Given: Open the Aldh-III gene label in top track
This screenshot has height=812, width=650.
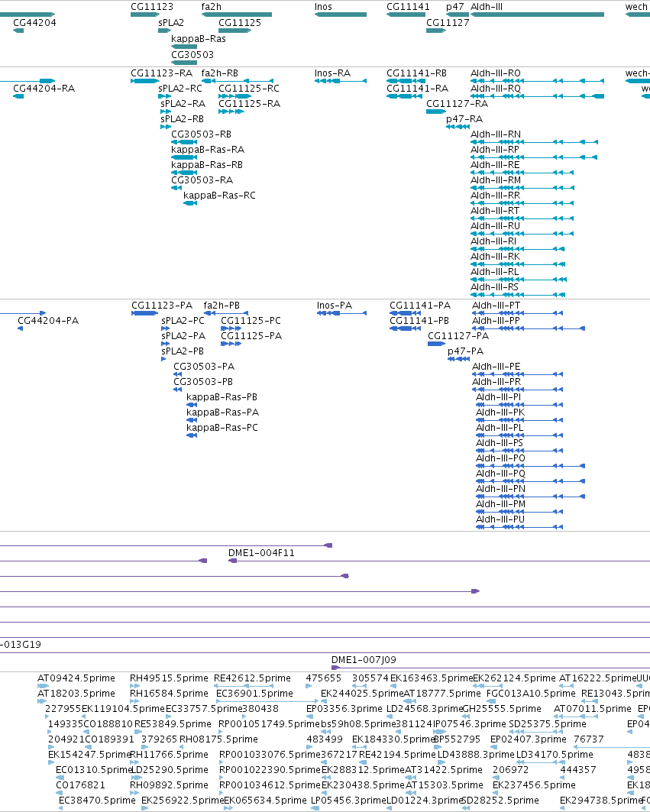Looking at the screenshot, I should coord(487,7).
